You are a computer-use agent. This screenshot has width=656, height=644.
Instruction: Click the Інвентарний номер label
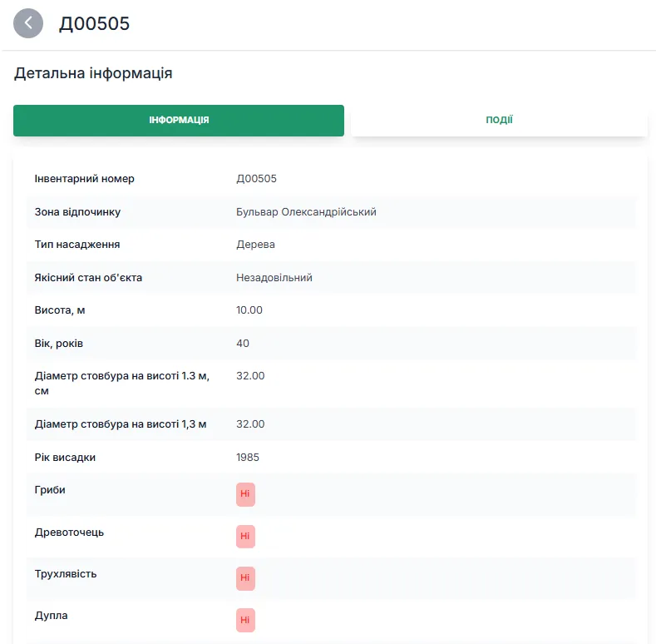pyautogui.click(x=85, y=179)
